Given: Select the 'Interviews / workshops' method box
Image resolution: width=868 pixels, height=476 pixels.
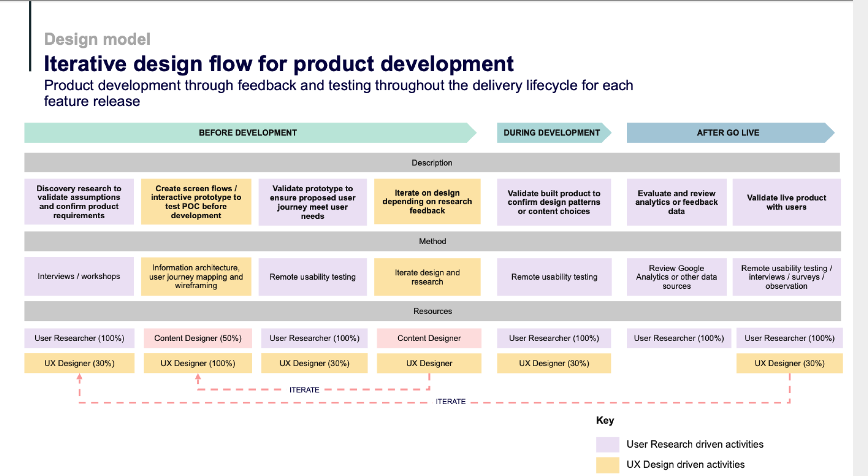Looking at the screenshot, I should point(79,276).
